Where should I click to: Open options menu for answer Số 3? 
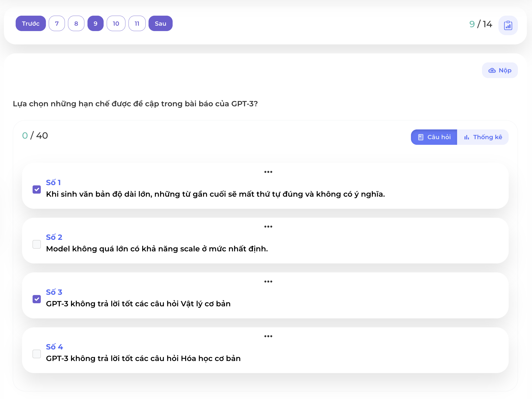(268, 281)
